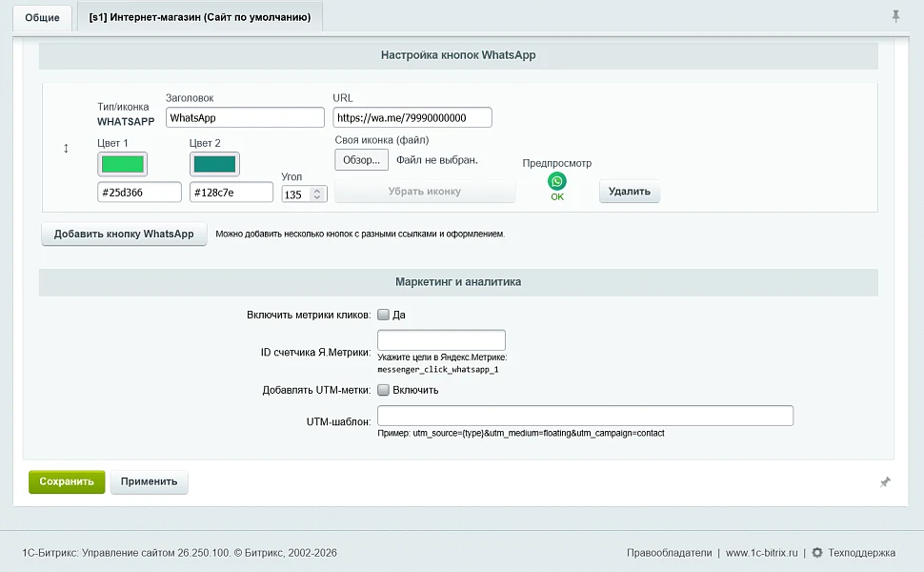The height and width of the screenshot is (572, 924).
Task: Click the WhatsApp preview icon
Action: tap(557, 182)
